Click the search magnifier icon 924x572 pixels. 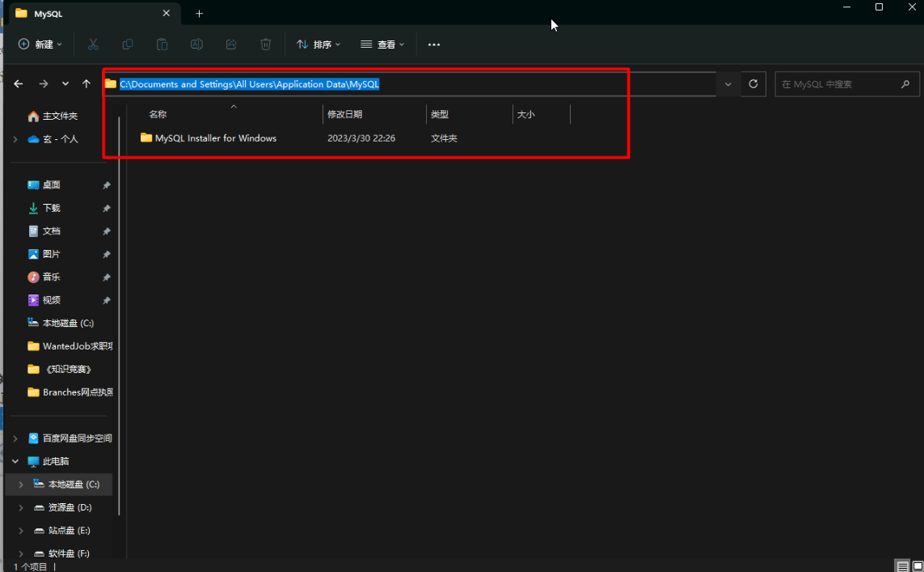pos(905,84)
